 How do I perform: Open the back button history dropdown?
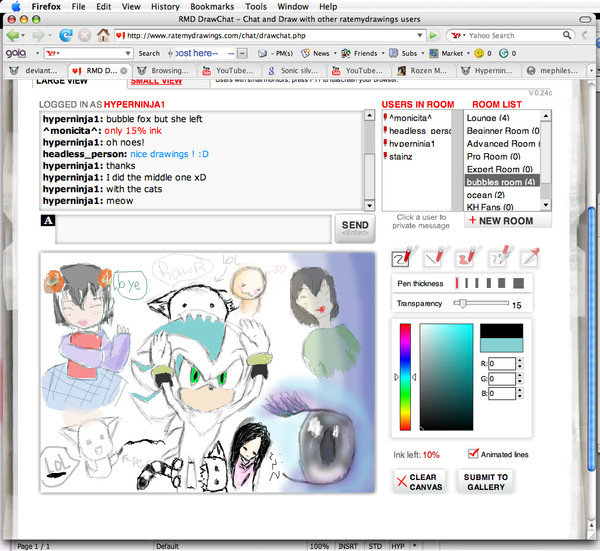coord(23,36)
